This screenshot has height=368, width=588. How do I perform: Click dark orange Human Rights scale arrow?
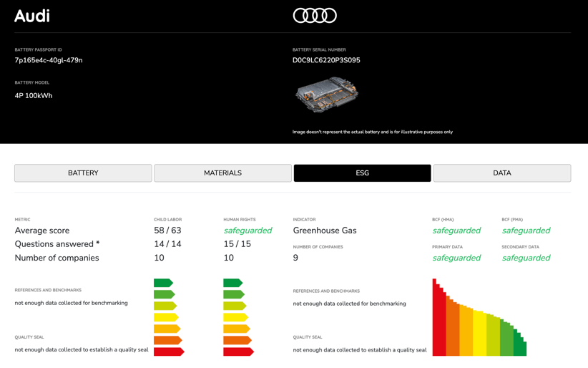click(x=237, y=340)
